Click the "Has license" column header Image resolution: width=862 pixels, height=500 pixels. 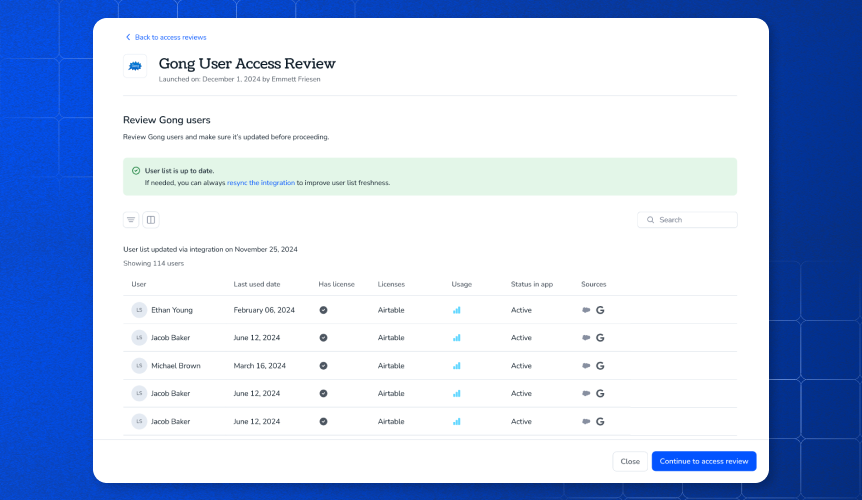(x=336, y=285)
